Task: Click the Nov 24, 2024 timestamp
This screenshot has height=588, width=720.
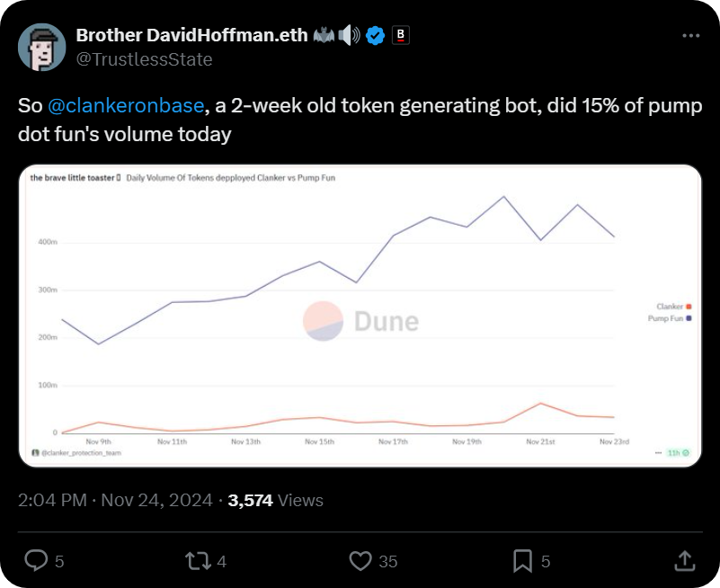Action: pos(156,500)
